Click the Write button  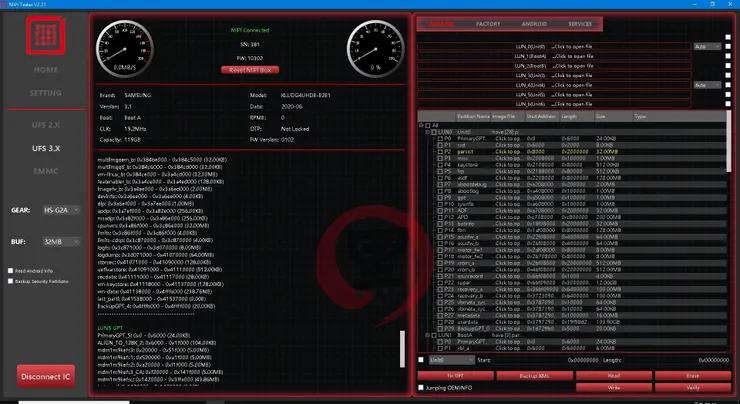pos(614,387)
